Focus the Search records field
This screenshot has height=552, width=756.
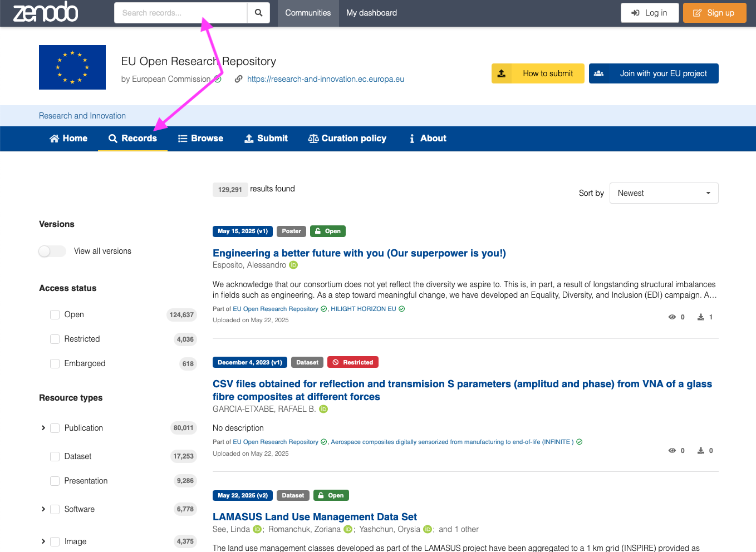(180, 13)
